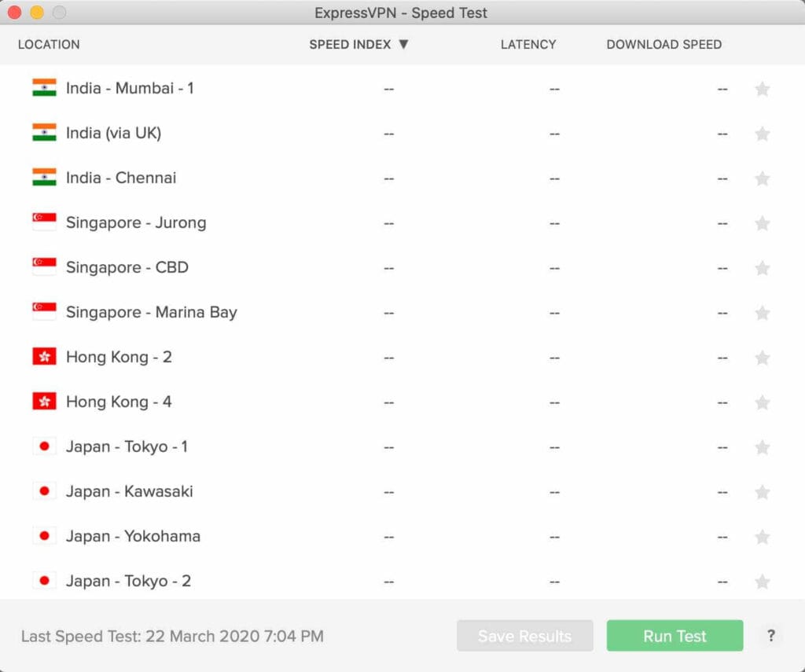Click the India flag beside Chennai
805x672 pixels.
[45, 178]
